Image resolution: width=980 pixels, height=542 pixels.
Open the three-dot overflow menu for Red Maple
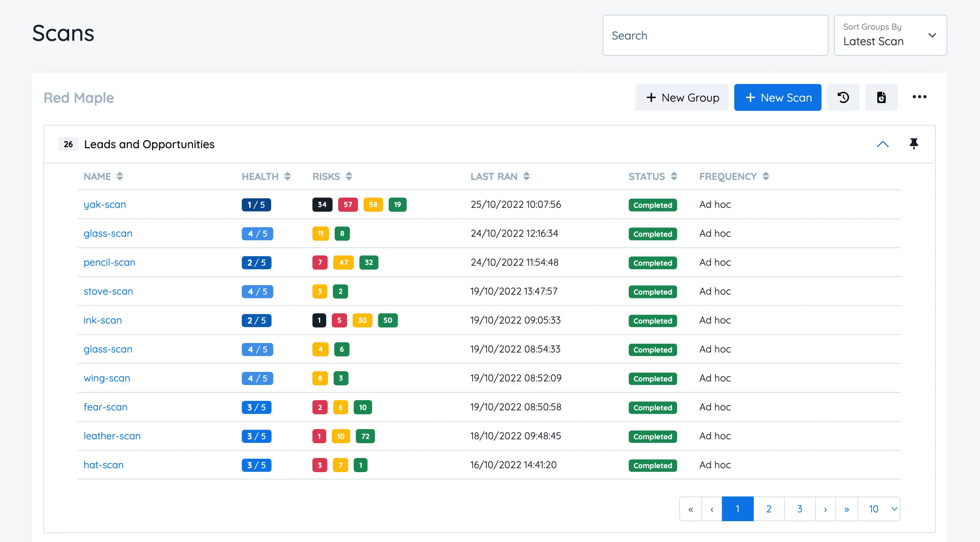(x=919, y=97)
